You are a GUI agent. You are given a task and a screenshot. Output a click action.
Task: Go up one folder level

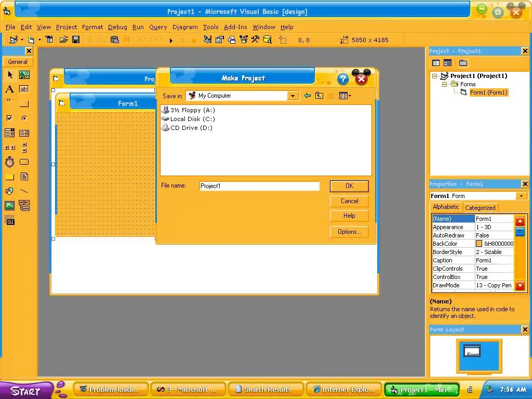coord(320,96)
